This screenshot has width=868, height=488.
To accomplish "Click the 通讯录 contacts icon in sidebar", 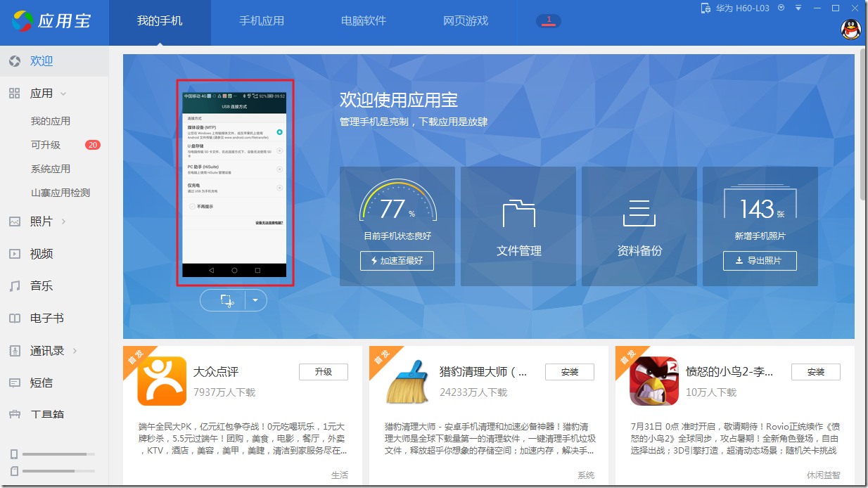I will point(14,351).
